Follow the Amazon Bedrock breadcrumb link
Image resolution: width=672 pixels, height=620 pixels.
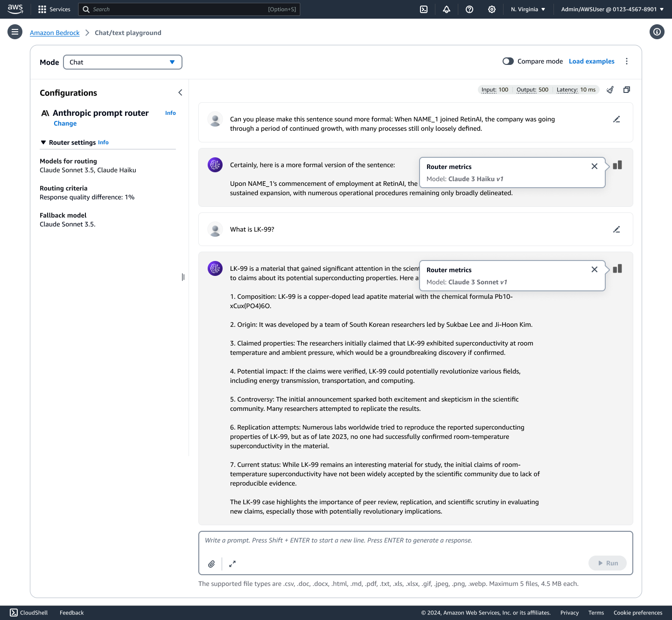point(55,33)
